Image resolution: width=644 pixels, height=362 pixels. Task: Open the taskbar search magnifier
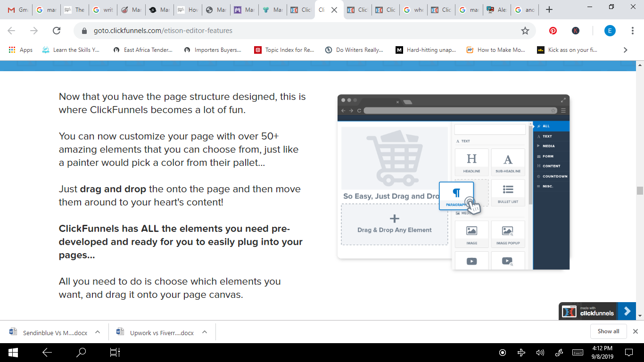point(81,352)
